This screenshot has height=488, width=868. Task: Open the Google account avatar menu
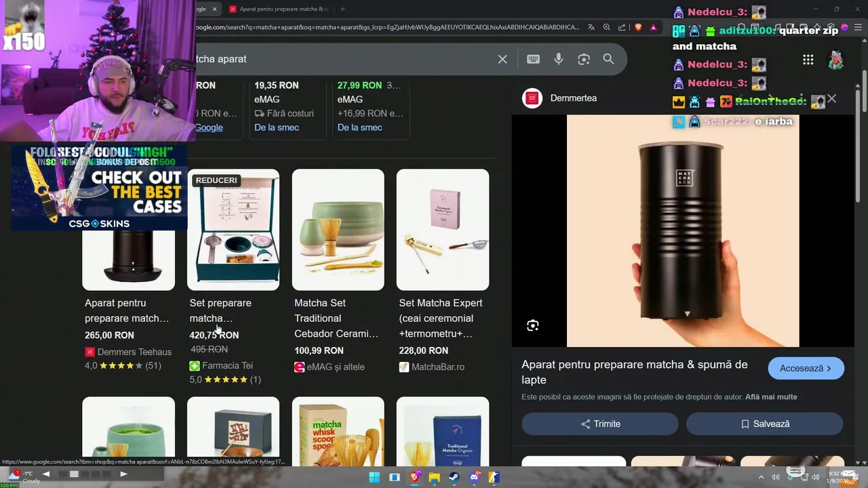pos(836,60)
